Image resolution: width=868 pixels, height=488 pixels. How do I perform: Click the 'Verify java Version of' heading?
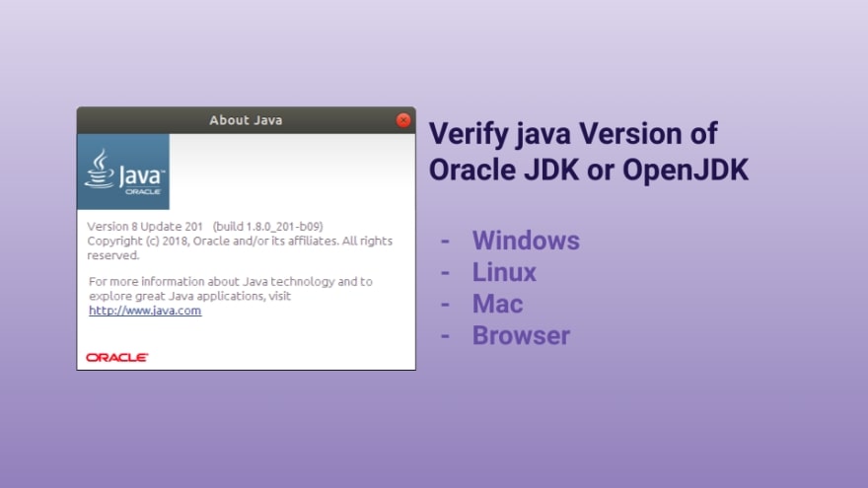(x=573, y=134)
